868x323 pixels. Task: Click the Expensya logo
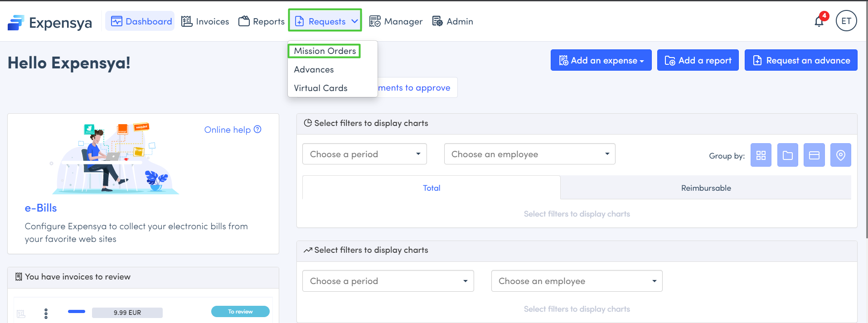(x=49, y=22)
